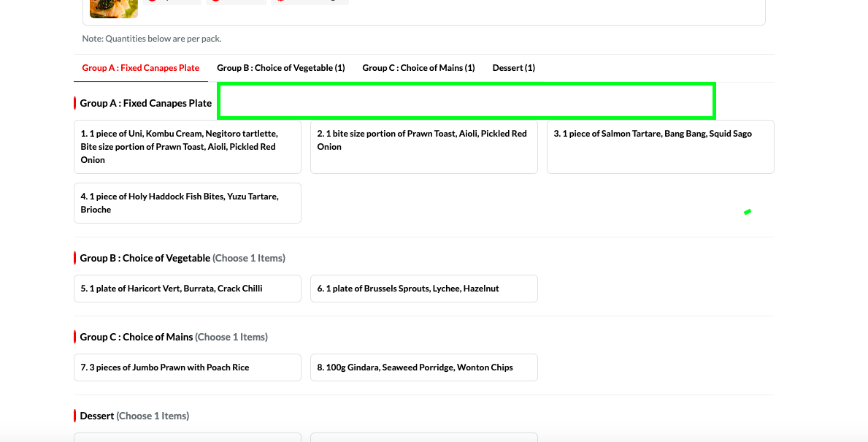Click the Group A Fixed Canapes Plate heading

pos(145,104)
